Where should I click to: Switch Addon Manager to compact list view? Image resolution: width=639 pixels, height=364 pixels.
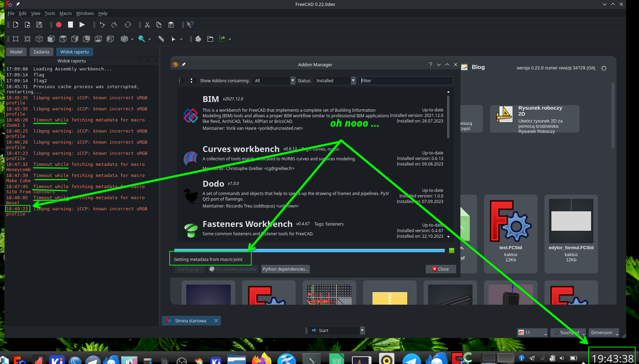(x=181, y=80)
